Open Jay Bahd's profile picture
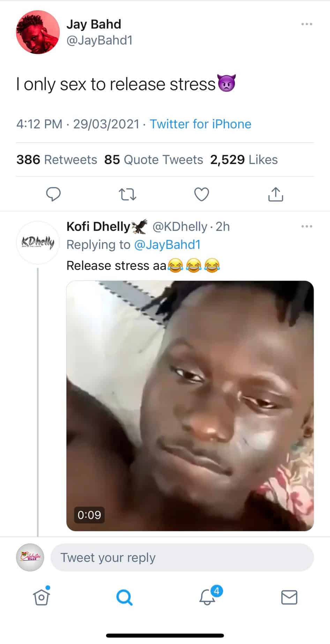The image size is (330, 644). pos(38,32)
